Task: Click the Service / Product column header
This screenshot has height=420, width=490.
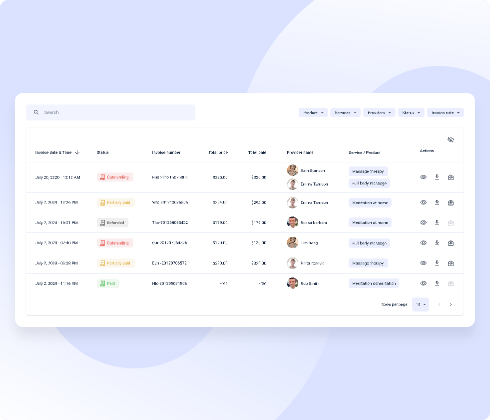Action: coord(364,152)
